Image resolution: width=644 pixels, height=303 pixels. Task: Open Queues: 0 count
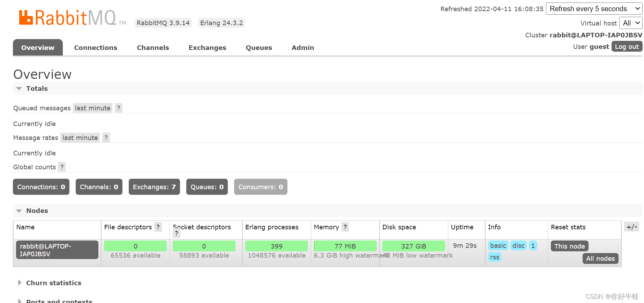coord(207,187)
